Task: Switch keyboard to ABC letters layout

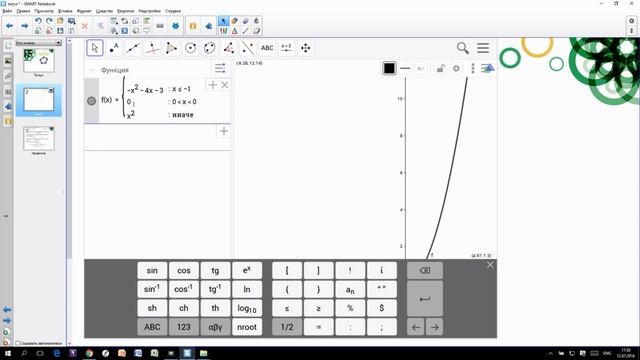Action: pyautogui.click(x=152, y=327)
